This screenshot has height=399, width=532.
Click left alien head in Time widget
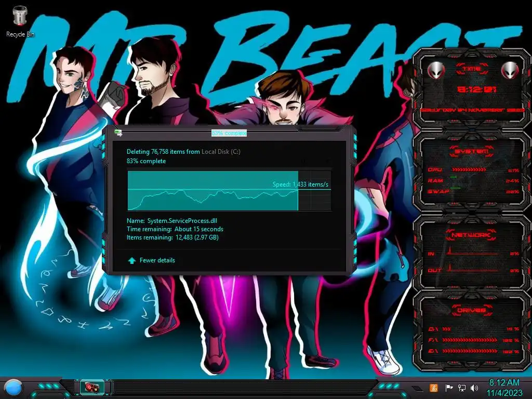436,70
